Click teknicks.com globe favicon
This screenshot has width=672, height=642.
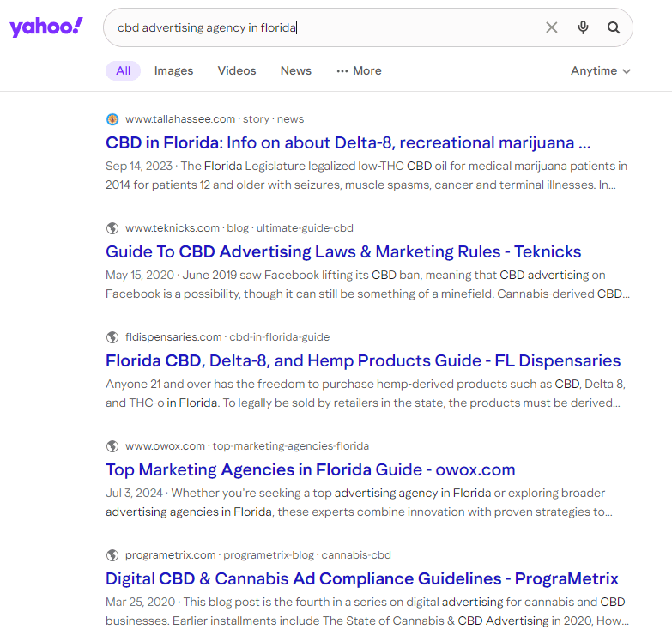[112, 228]
